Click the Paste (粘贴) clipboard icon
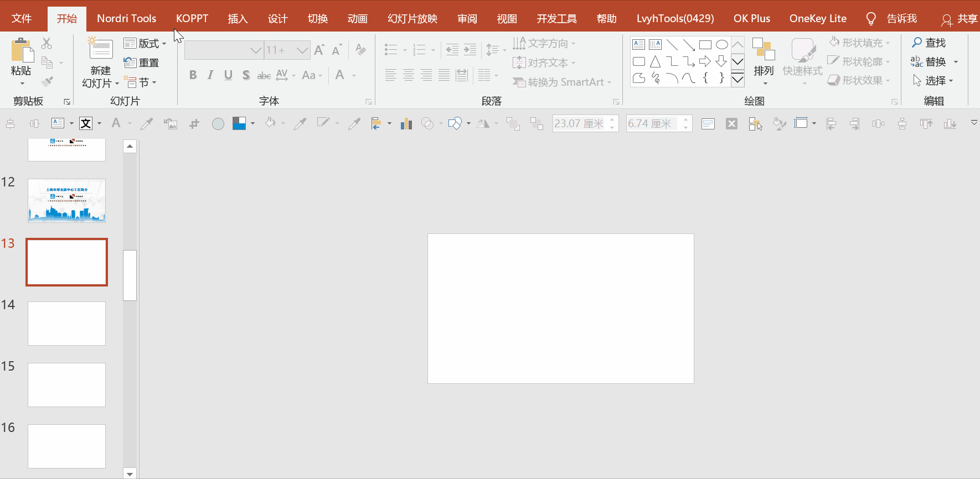Viewport: 980px width, 479px height. pyautogui.click(x=22, y=50)
